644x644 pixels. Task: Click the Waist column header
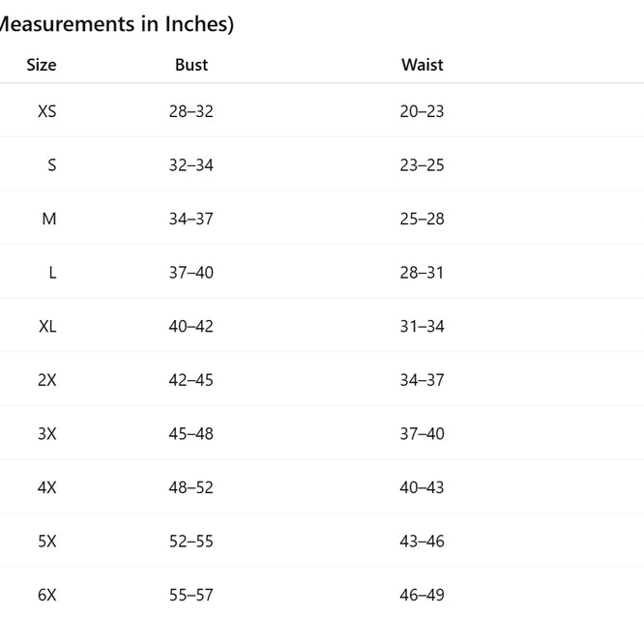423,65
